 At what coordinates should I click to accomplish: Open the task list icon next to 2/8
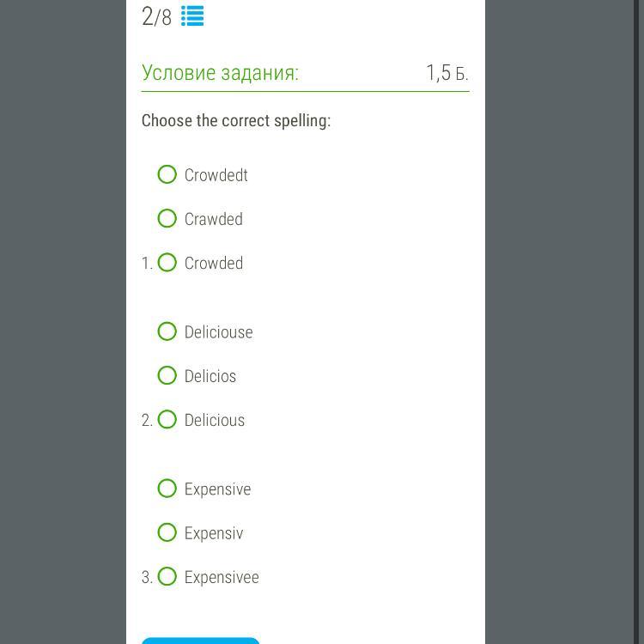point(192,16)
